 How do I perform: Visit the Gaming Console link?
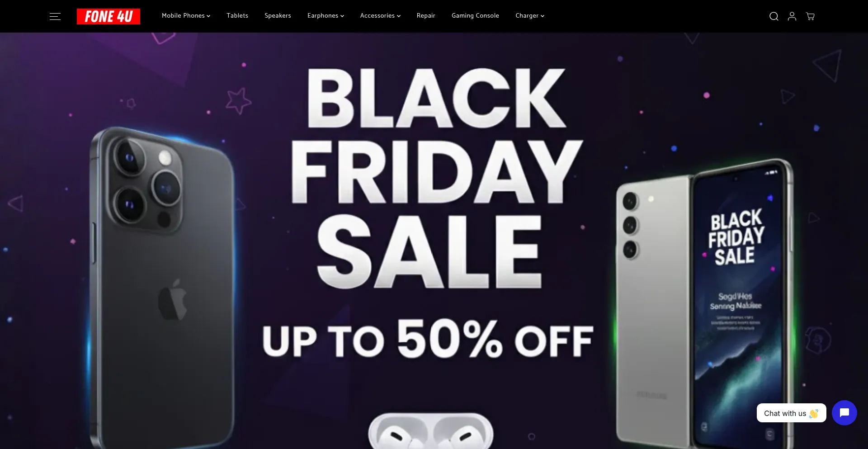475,16
